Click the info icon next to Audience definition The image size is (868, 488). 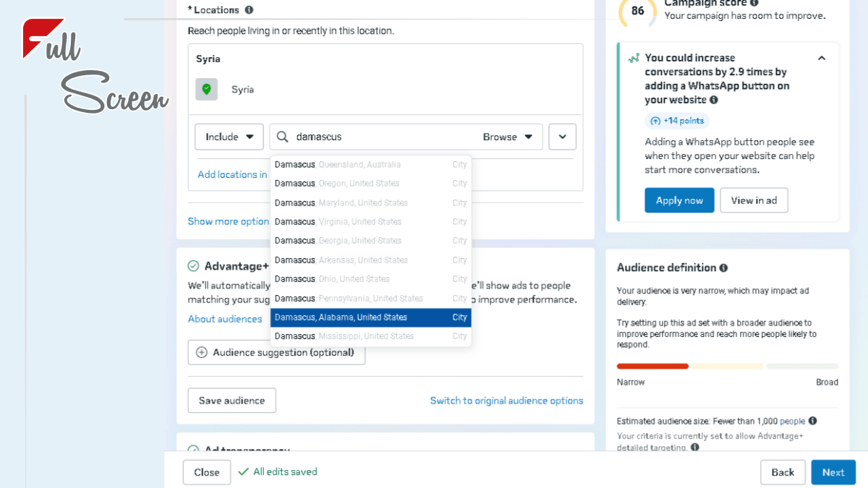(723, 267)
